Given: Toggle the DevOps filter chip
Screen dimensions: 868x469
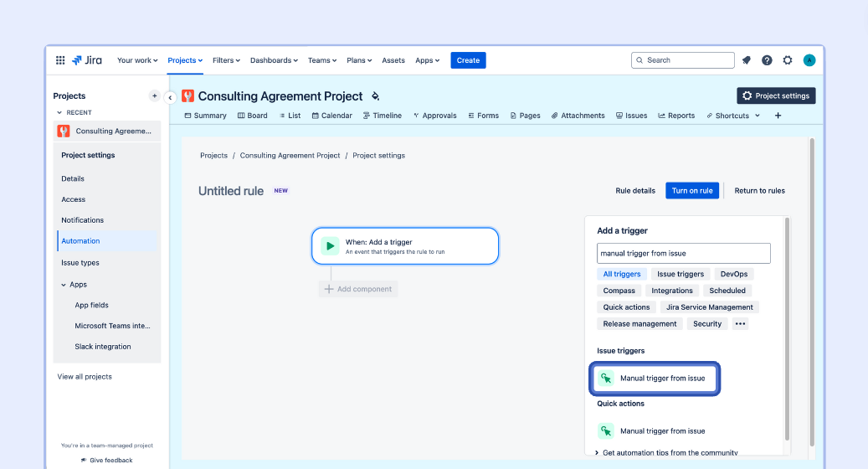Looking at the screenshot, I should tap(734, 274).
